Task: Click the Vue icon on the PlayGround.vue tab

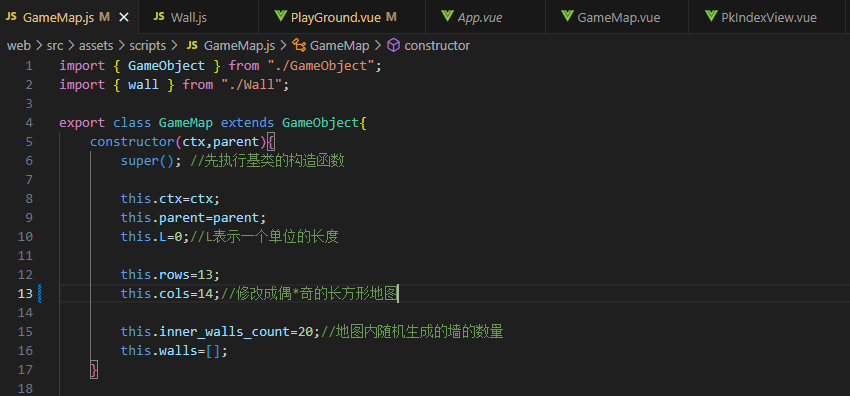Action: 280,16
